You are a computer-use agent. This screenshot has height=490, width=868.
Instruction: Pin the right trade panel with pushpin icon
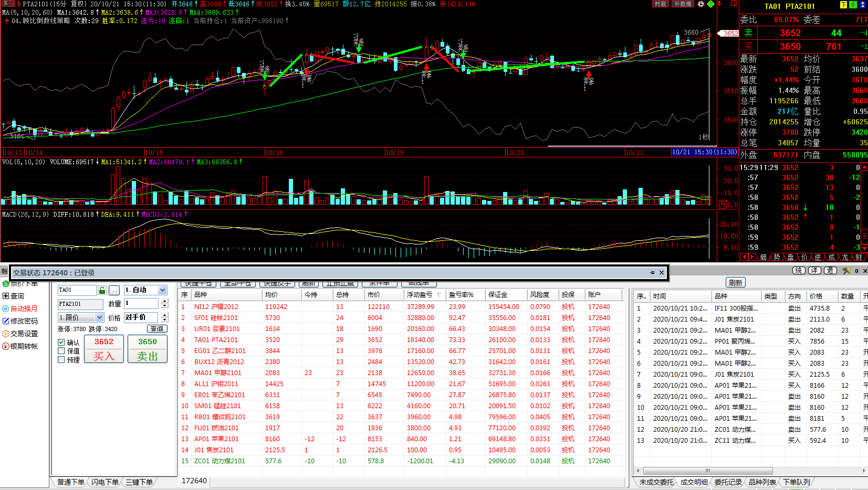click(856, 271)
